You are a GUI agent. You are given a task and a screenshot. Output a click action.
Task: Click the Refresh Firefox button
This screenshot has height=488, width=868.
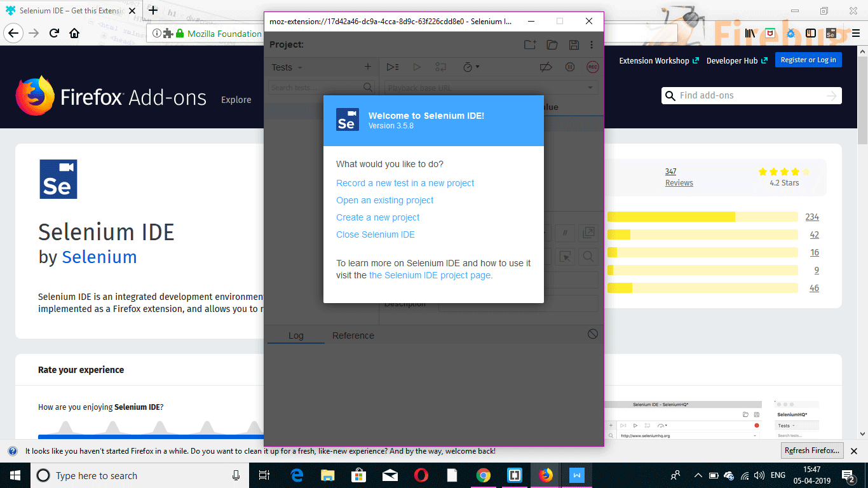point(812,451)
